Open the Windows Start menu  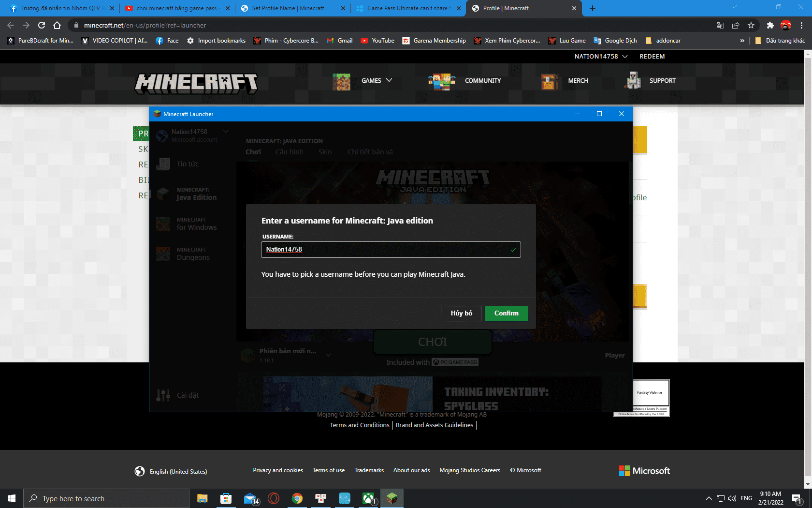(12, 498)
